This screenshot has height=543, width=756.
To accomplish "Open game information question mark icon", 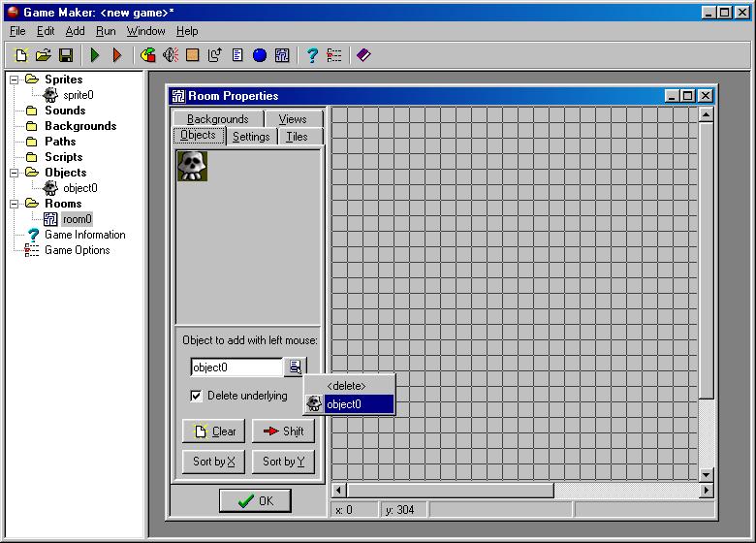I will [311, 55].
